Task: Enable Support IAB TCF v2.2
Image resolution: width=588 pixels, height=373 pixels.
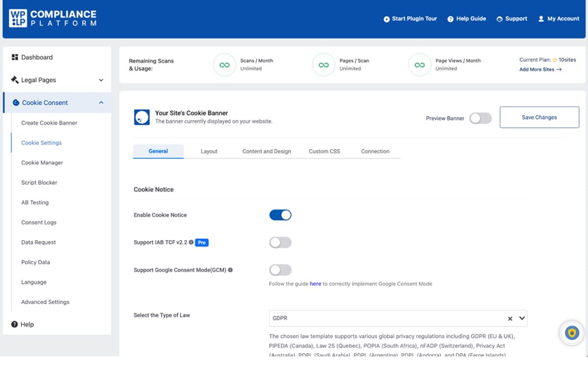Action: click(280, 242)
